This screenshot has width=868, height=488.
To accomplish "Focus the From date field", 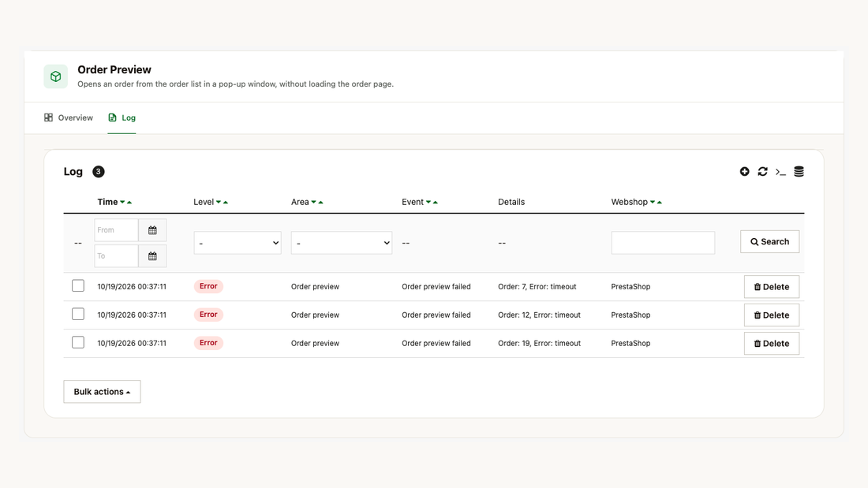I will (x=116, y=230).
